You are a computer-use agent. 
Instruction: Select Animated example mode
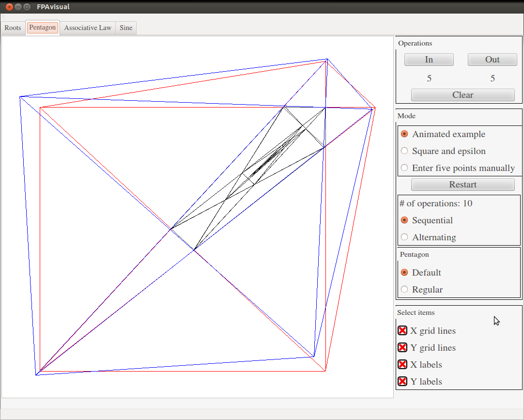tap(404, 134)
